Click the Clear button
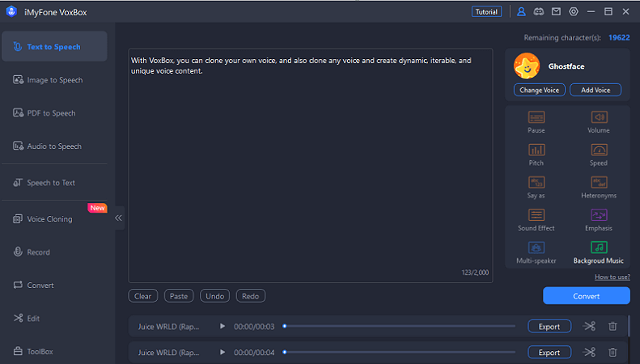The image size is (640, 364). [143, 296]
